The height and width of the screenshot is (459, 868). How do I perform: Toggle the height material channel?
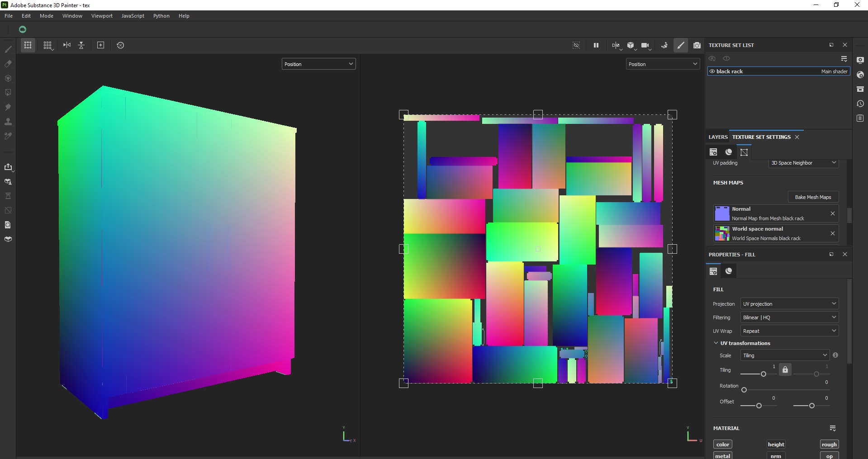[776, 445]
